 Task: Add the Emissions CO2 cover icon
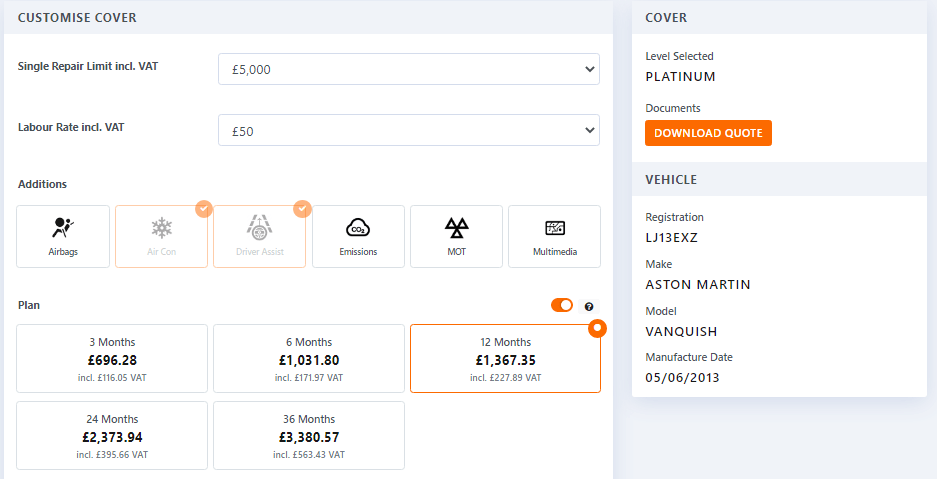click(358, 227)
